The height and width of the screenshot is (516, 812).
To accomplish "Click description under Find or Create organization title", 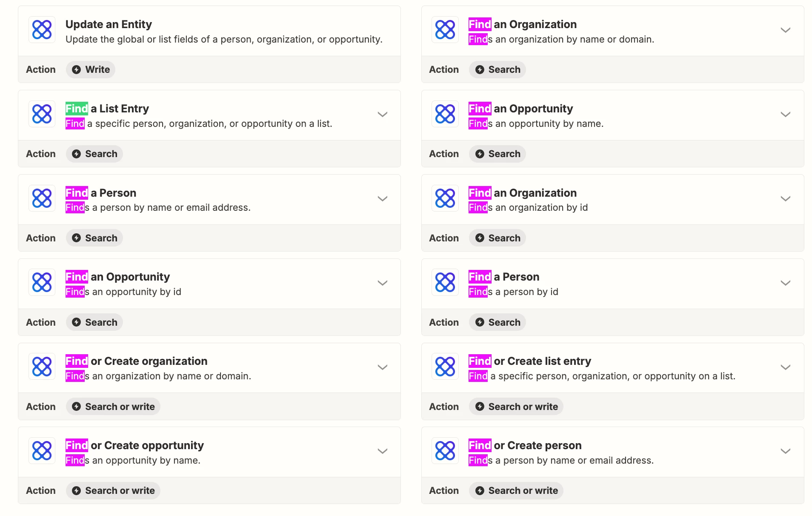I will pos(158,376).
